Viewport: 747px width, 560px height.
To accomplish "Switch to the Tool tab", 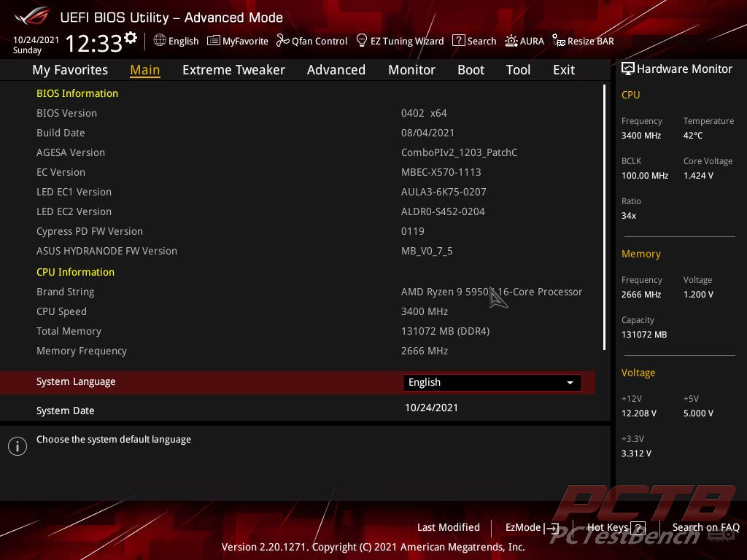I will click(x=518, y=70).
